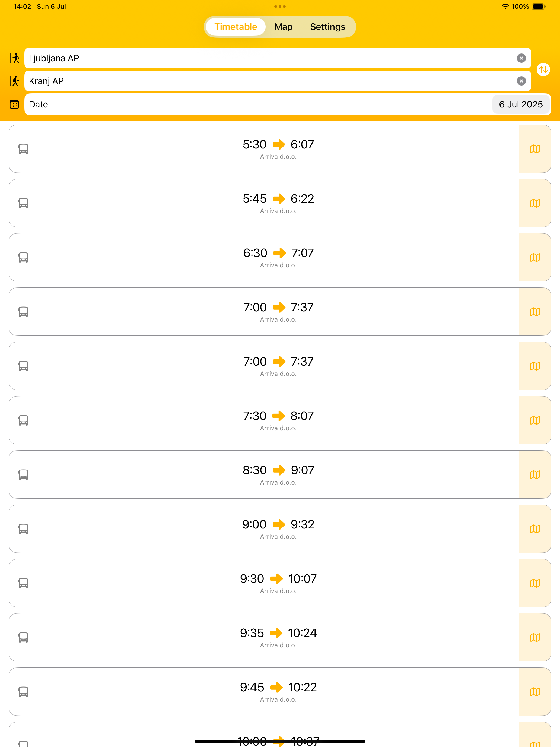
Task: Select the 5:45 to 6:22 connection
Action: (x=264, y=203)
